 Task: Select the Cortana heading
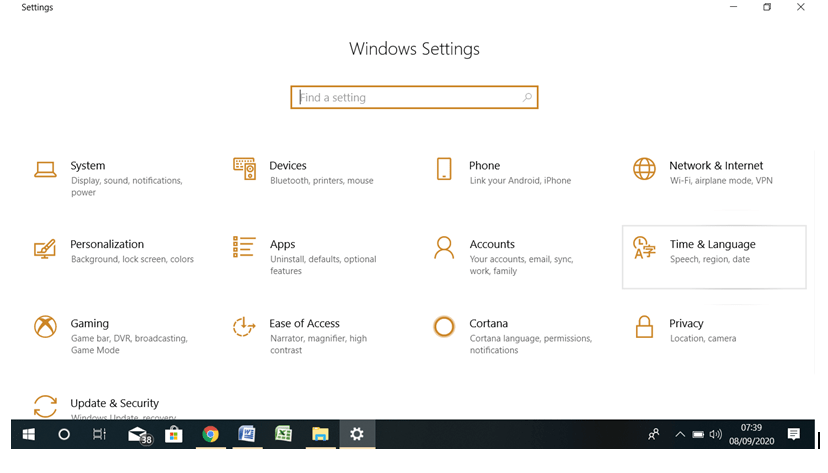click(x=488, y=323)
